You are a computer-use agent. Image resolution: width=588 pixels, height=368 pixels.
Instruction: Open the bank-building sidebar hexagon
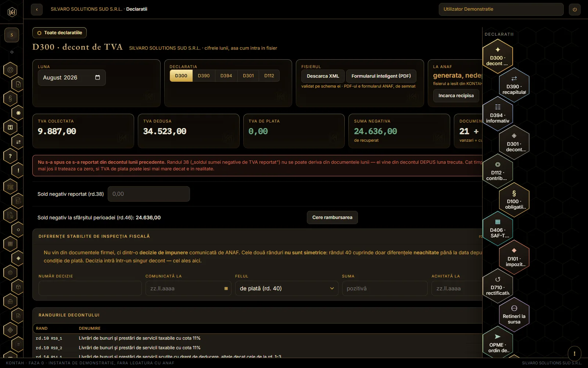(x=10, y=187)
